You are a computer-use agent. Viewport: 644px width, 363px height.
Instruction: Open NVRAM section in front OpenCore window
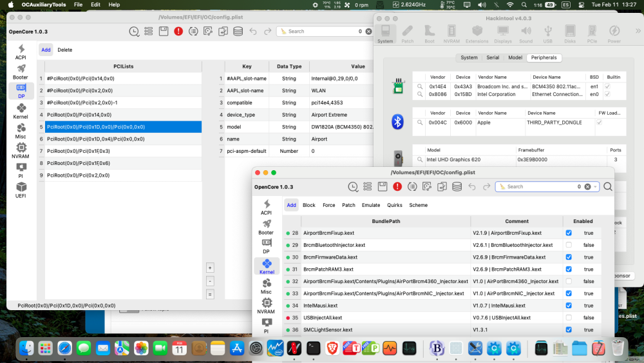click(266, 306)
